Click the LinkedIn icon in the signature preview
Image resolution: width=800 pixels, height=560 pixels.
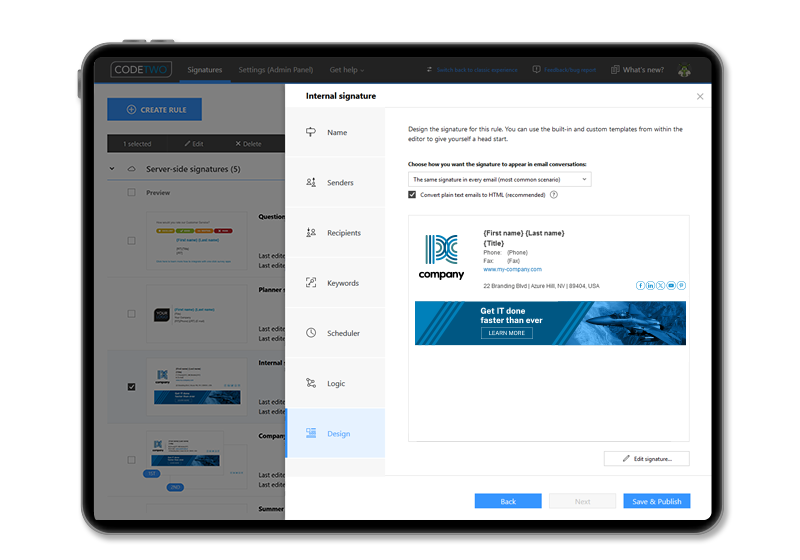(x=650, y=286)
